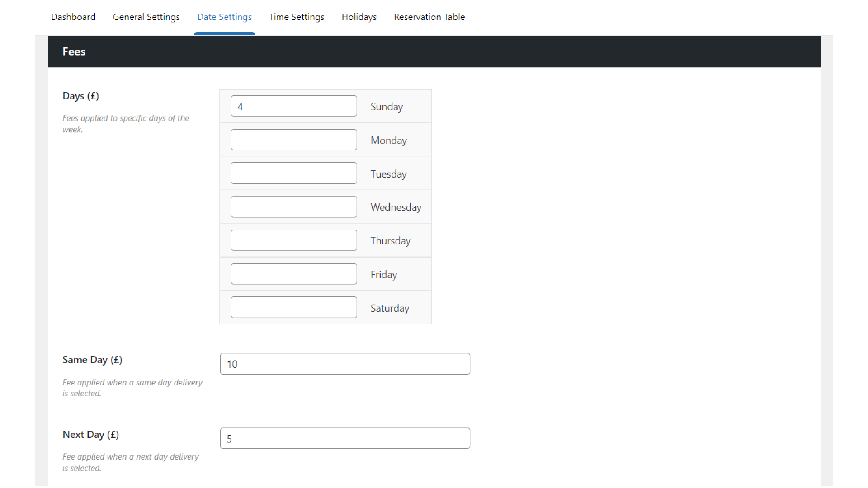This screenshot has width=868, height=488.
Task: Open the Holidays tab
Action: click(x=359, y=17)
